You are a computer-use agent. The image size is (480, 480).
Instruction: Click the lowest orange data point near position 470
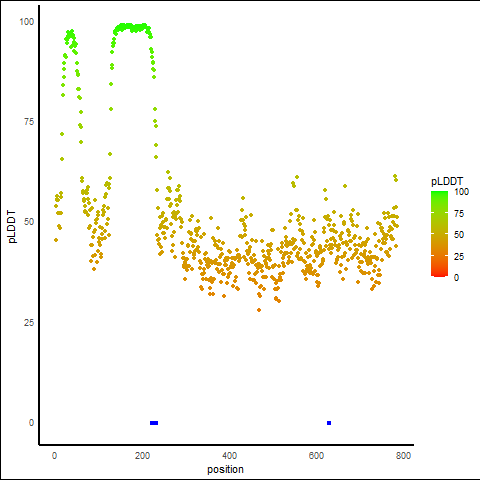point(259,310)
